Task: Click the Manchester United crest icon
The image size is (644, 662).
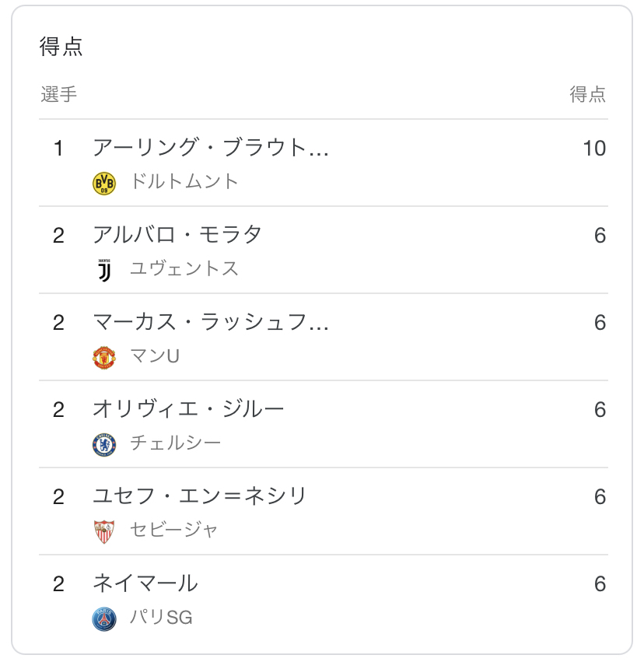Action: pos(104,357)
